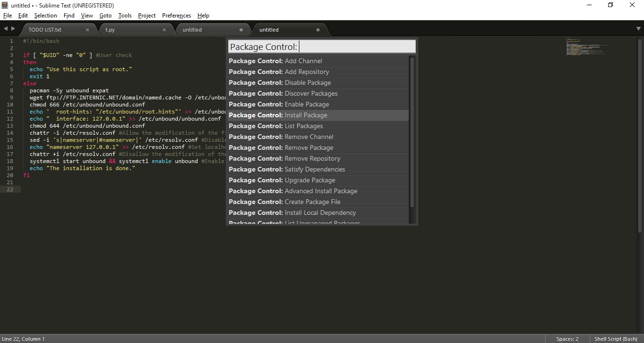644x343 pixels.
Task: Click the next tab arrow
Action: tap(13, 29)
